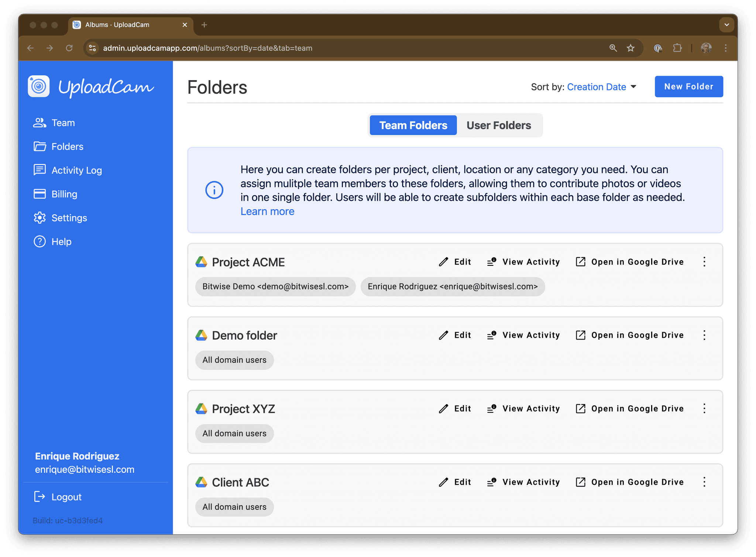The width and height of the screenshot is (756, 557).
Task: Select the Team Folders tab
Action: pos(413,126)
